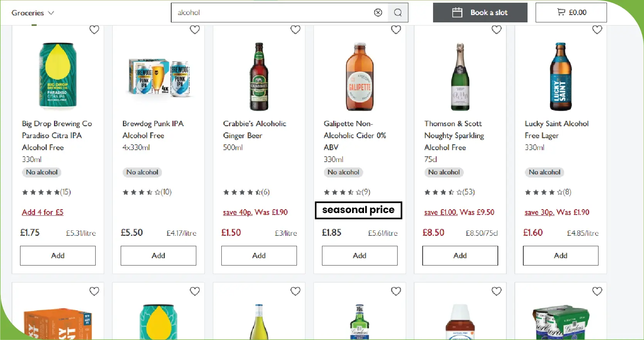This screenshot has width=644, height=340.
Task: Favourite Lucky Saint Alcohol Free Lager
Action: click(x=597, y=30)
